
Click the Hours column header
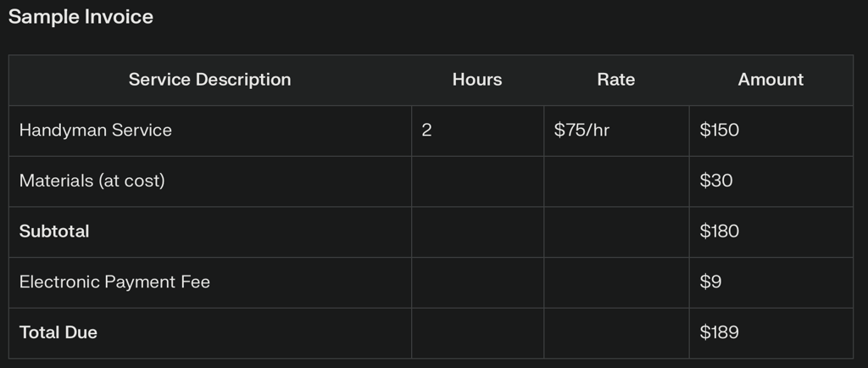[x=476, y=80]
